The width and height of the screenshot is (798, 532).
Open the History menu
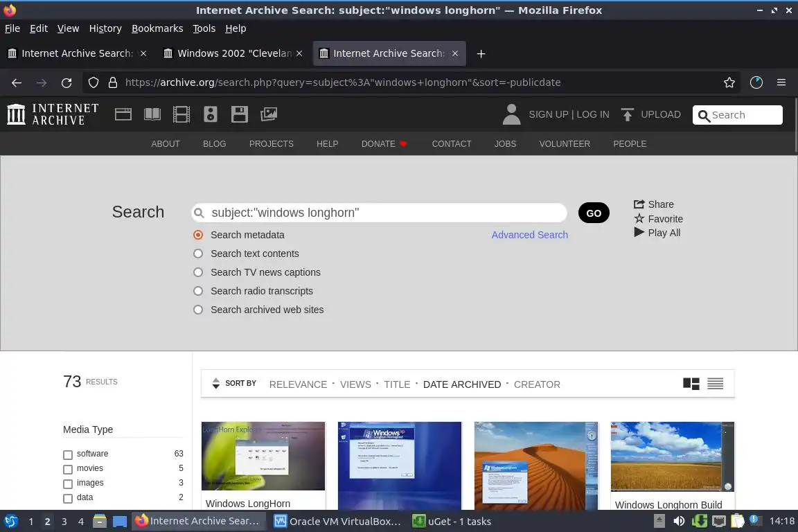point(105,28)
